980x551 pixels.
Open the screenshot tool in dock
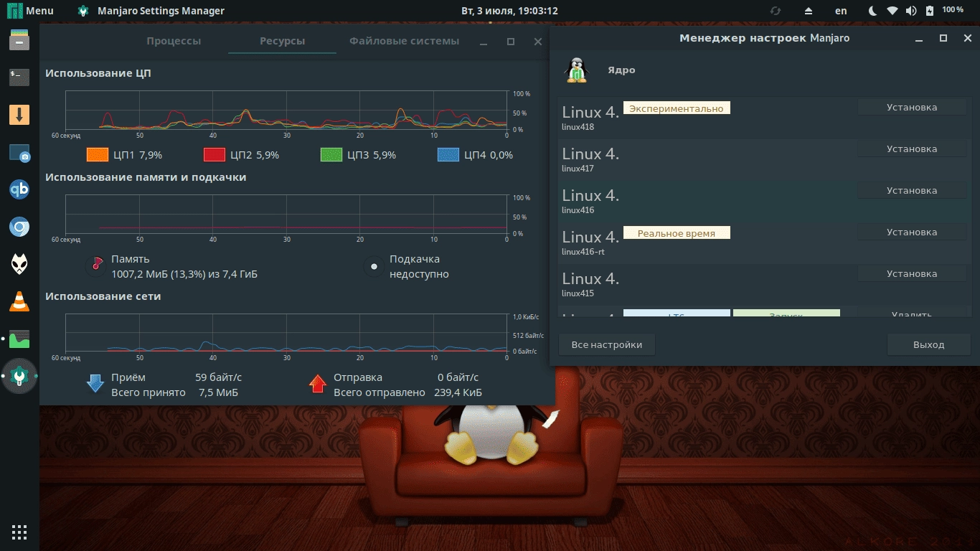(19, 153)
